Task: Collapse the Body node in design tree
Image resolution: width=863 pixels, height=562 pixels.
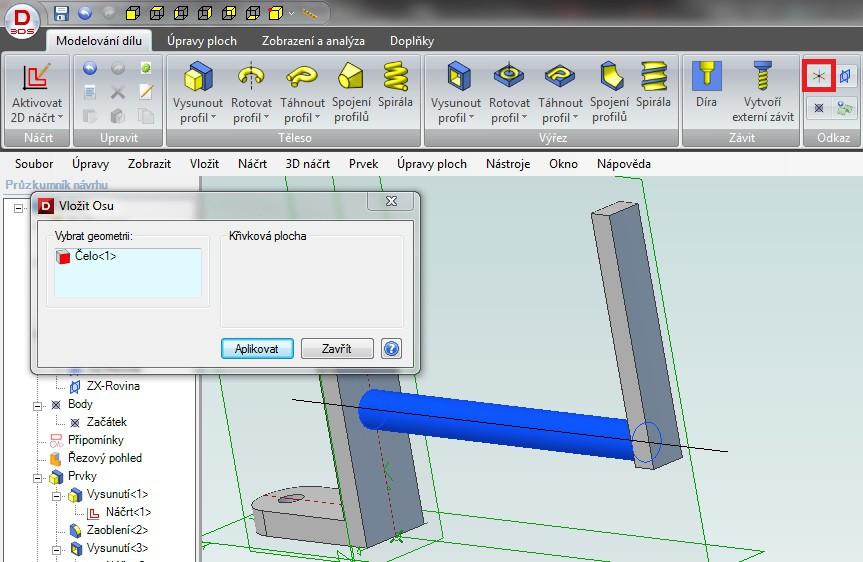Action: tap(37, 406)
